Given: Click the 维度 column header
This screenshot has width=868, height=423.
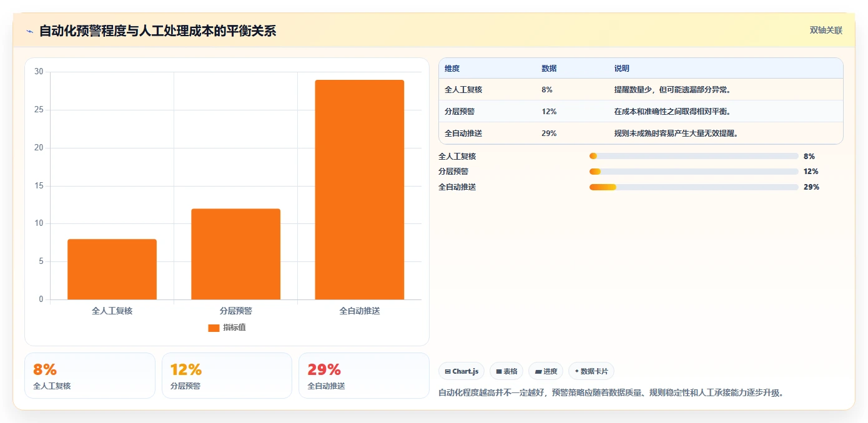Looking at the screenshot, I should click(452, 69).
